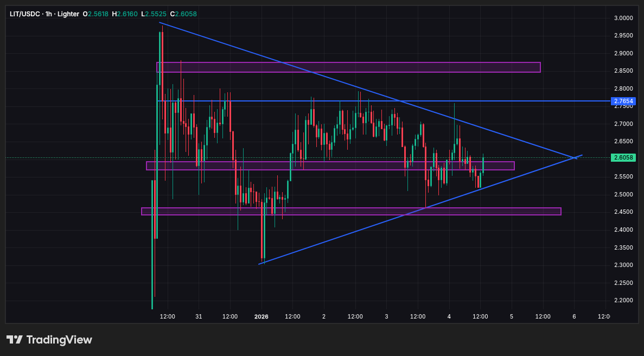Click the open value O2.5618
The height and width of the screenshot is (356, 644).
tap(95, 14)
